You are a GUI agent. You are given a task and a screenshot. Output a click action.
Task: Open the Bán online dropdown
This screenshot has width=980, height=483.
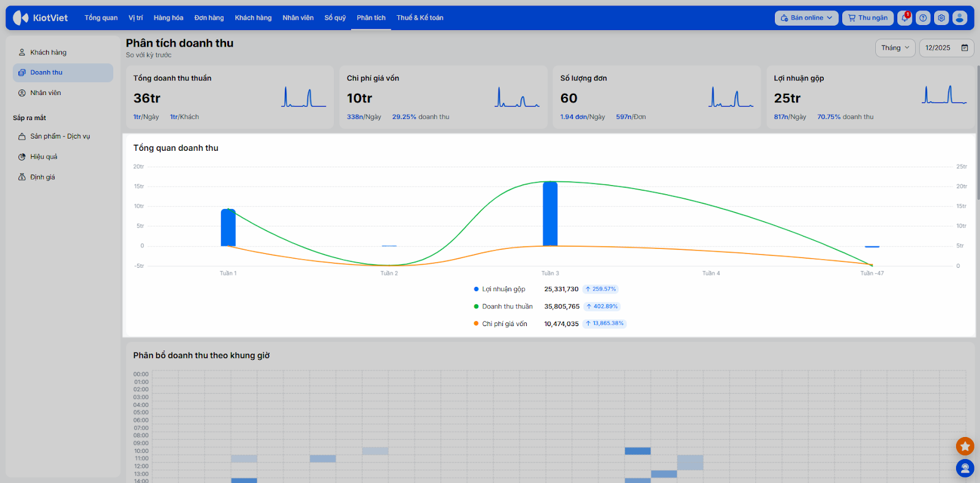coord(806,18)
